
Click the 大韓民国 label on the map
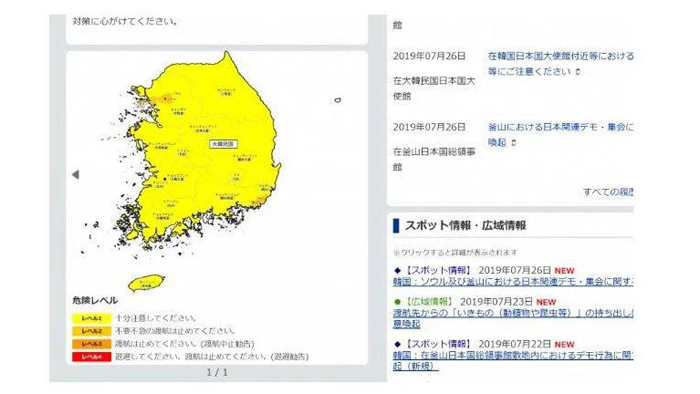[223, 144]
